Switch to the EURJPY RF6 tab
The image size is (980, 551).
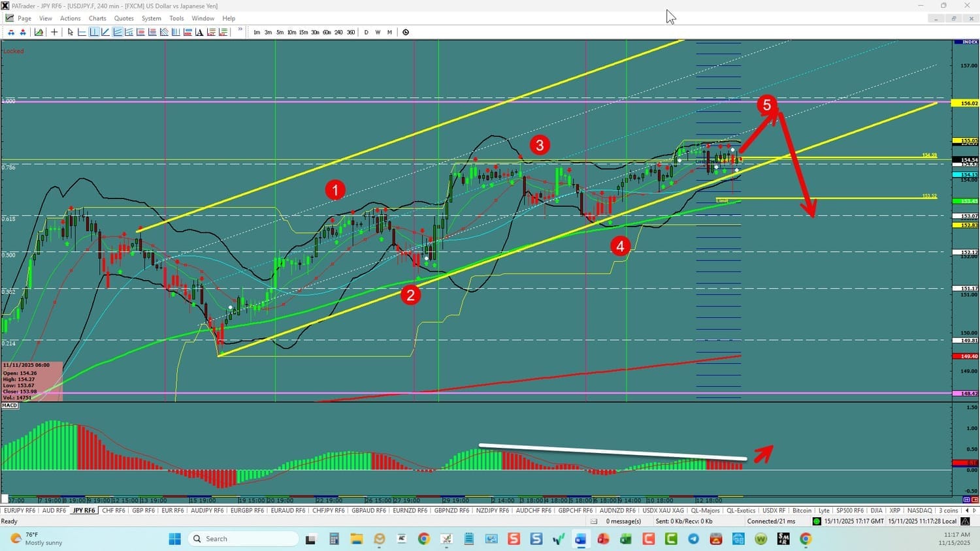pos(20,511)
